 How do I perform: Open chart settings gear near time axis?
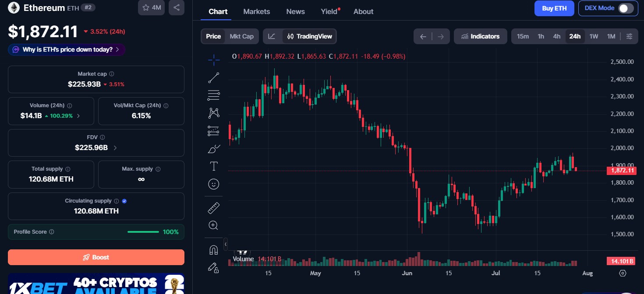(623, 273)
